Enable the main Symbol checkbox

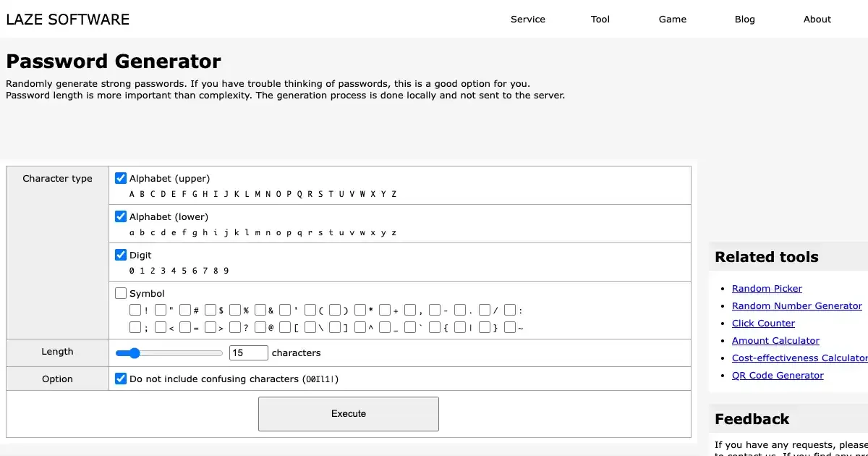tap(121, 293)
